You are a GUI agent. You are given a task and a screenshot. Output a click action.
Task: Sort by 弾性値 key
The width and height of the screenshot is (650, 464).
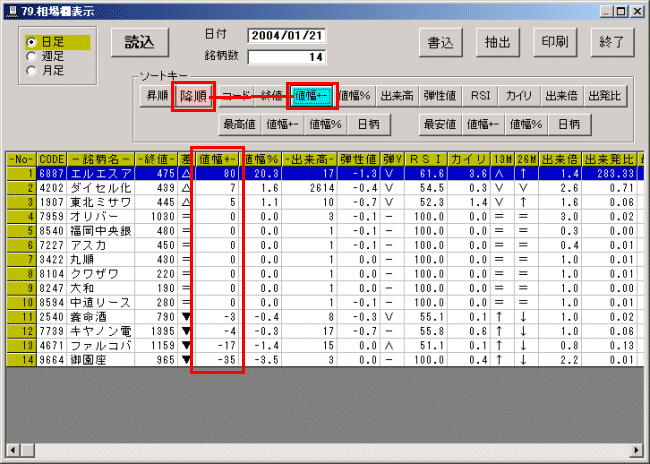[x=440, y=96]
